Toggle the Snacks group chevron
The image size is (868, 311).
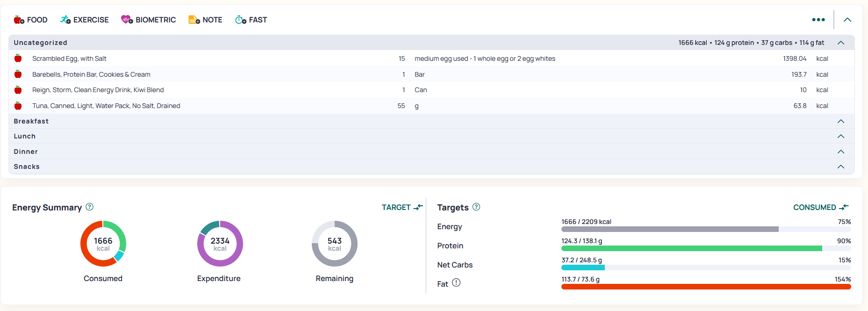pyautogui.click(x=841, y=166)
